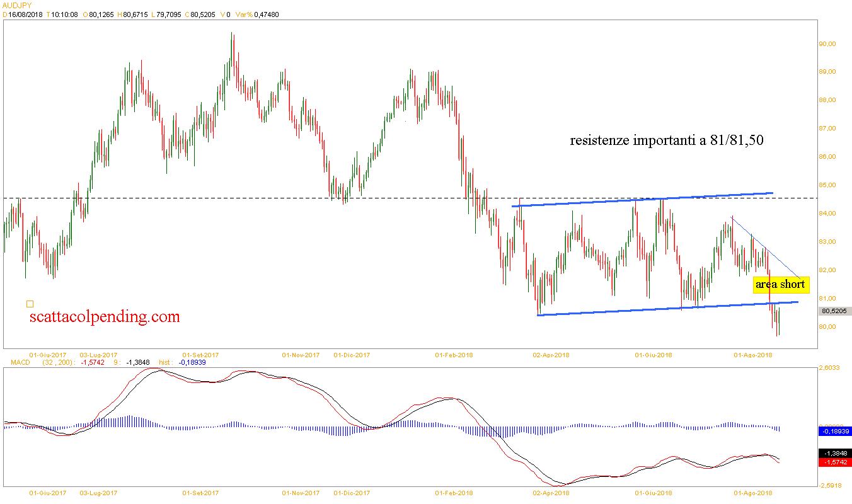Click the 85,00 level on price axis

827,185
